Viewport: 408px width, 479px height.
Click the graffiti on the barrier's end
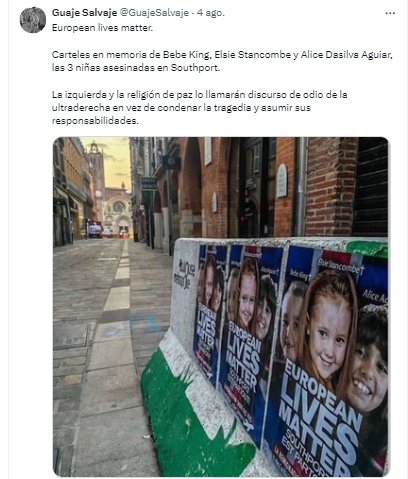pyautogui.click(x=184, y=273)
